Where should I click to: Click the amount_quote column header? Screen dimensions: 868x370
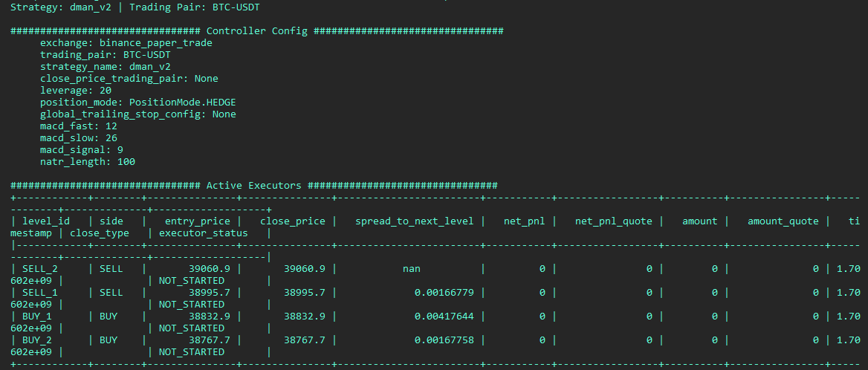[783, 221]
